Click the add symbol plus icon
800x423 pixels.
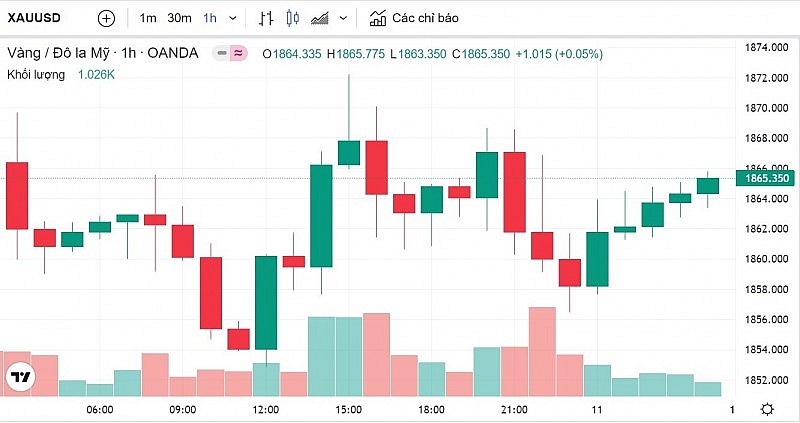point(107,18)
